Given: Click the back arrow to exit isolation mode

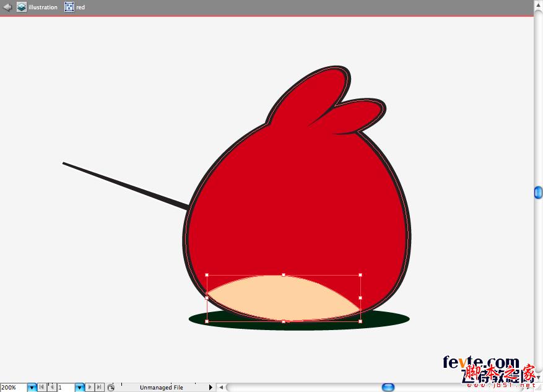Looking at the screenshot, I should (7, 7).
